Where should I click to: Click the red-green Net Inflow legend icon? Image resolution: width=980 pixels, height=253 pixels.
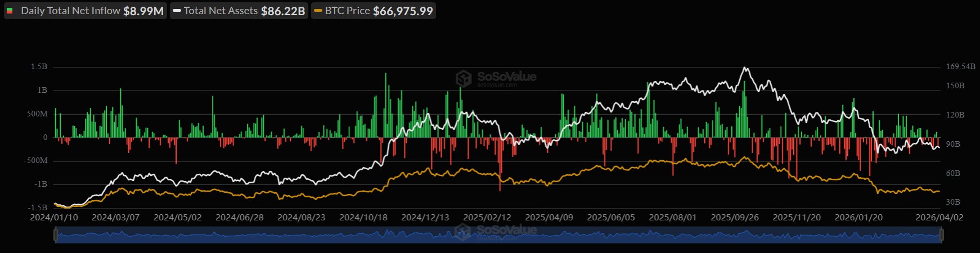(x=10, y=11)
